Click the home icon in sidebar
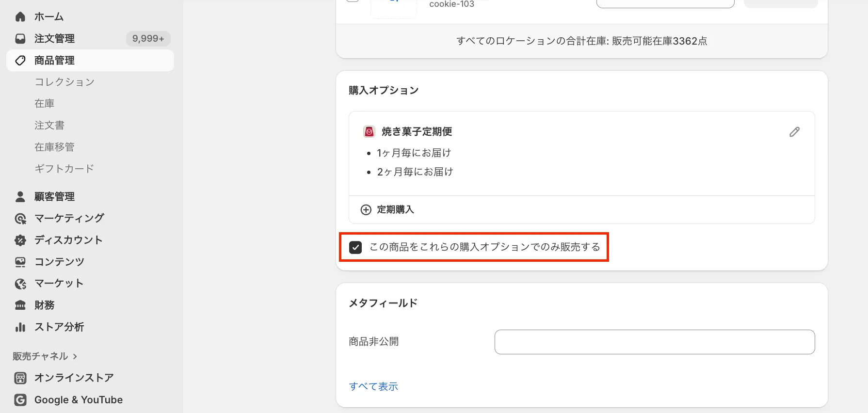The height and width of the screenshot is (413, 868). pos(20,17)
